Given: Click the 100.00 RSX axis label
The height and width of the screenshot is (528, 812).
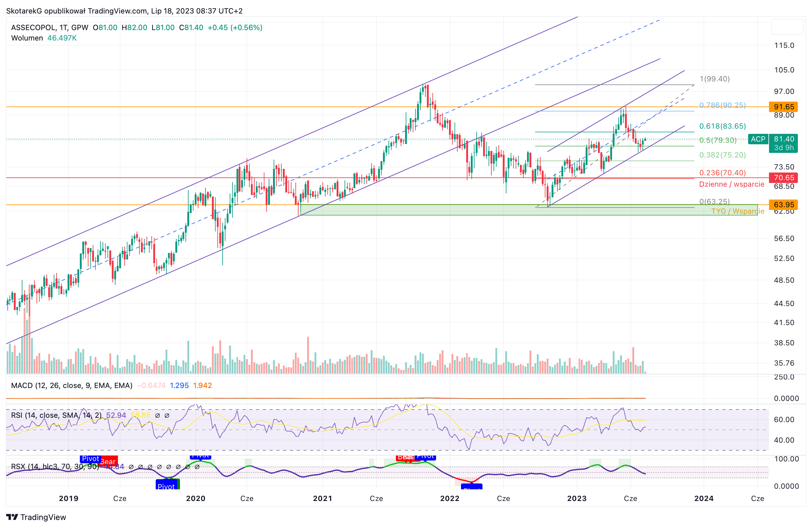Looking at the screenshot, I should (x=787, y=459).
